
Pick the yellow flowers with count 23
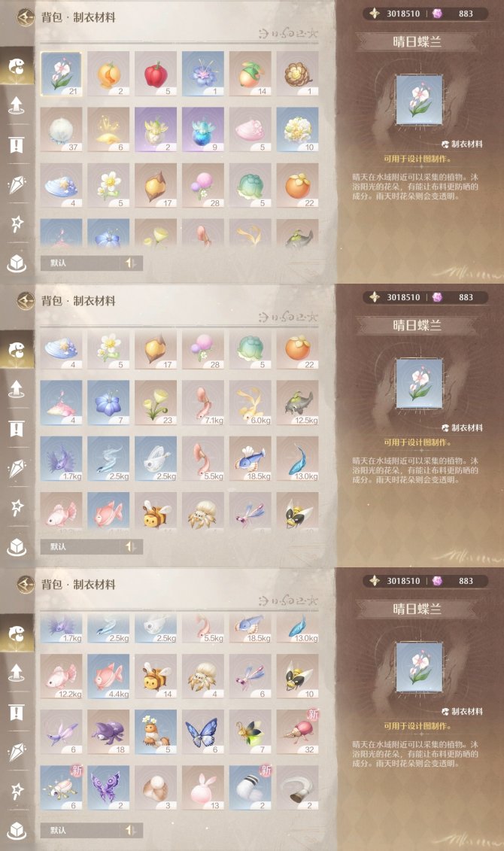tap(156, 403)
